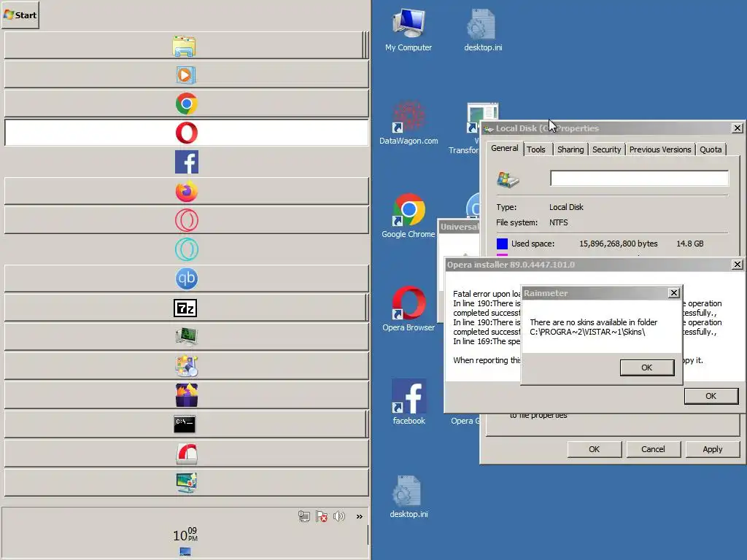Select the Opera Browser desktop shortcut

pos(409,309)
